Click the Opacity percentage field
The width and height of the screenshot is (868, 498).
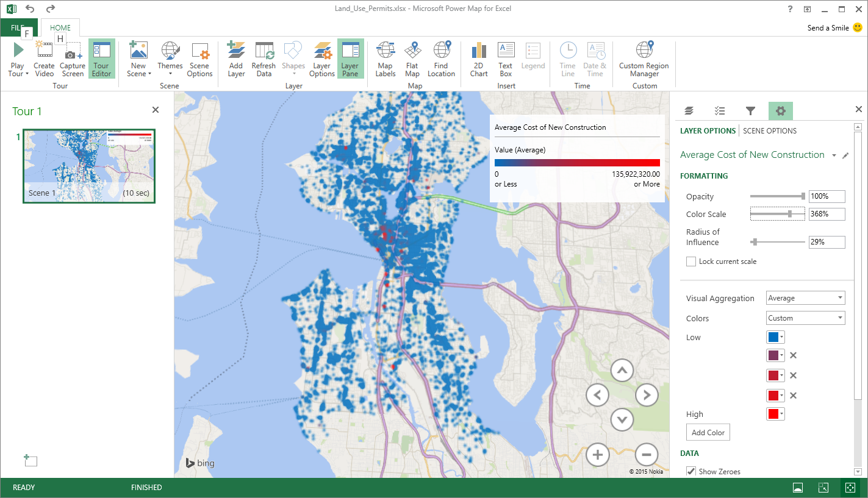(827, 196)
